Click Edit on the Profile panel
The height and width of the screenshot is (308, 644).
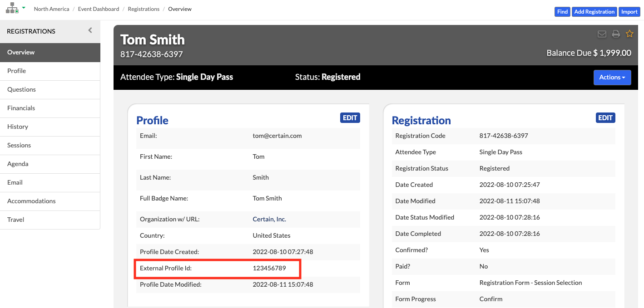point(350,118)
